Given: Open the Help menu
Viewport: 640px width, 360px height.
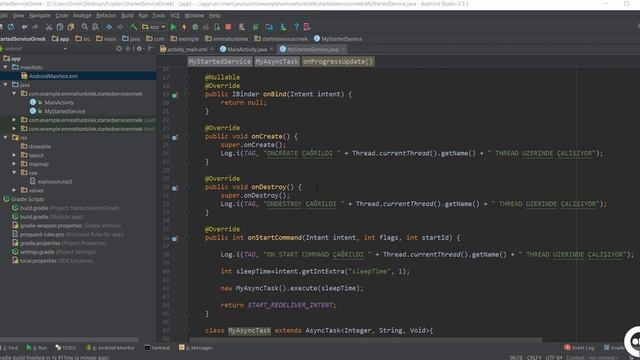Looking at the screenshot, I should 215,16.
